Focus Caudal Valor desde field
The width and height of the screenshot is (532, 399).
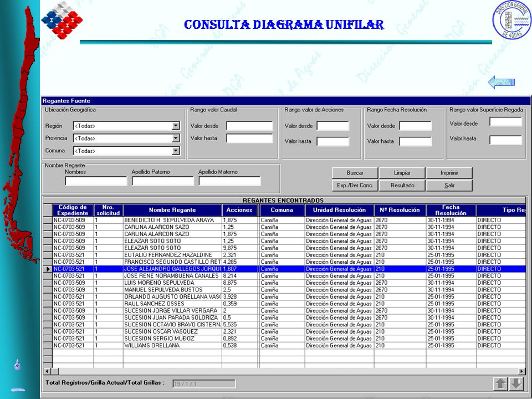coord(250,126)
